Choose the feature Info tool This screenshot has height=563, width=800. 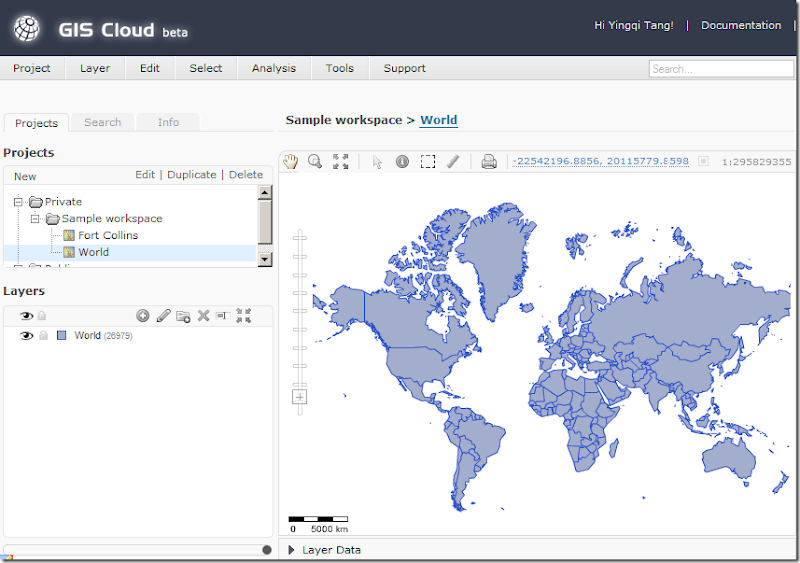[402, 161]
